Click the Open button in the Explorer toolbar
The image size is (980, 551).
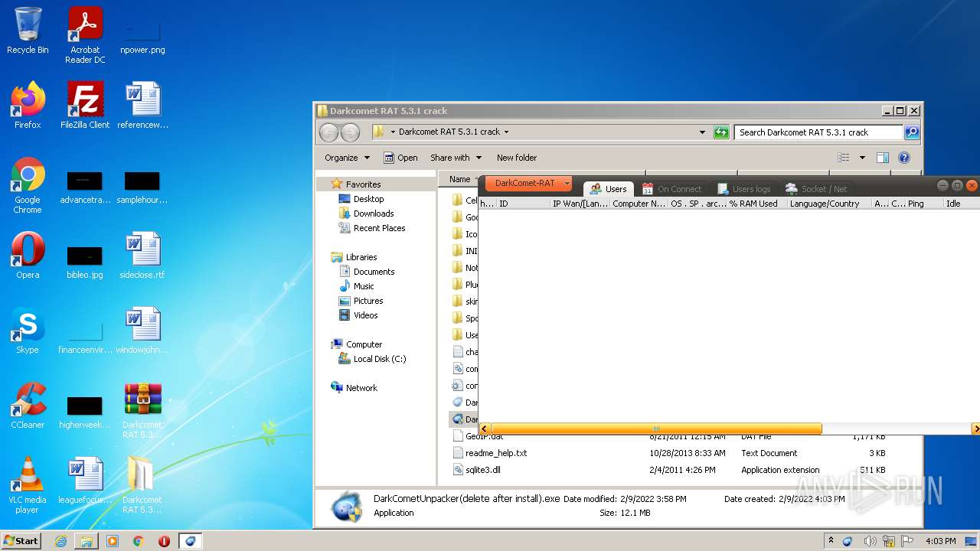tap(400, 158)
